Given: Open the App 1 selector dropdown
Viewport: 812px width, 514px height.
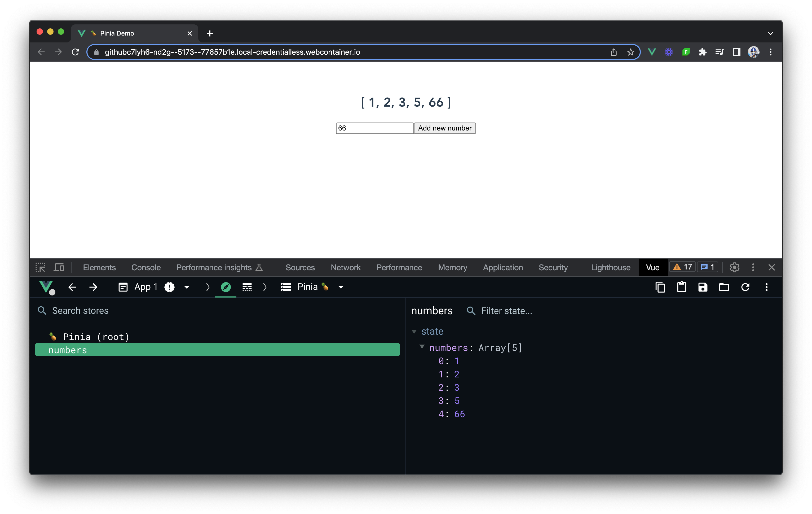Looking at the screenshot, I should (187, 287).
